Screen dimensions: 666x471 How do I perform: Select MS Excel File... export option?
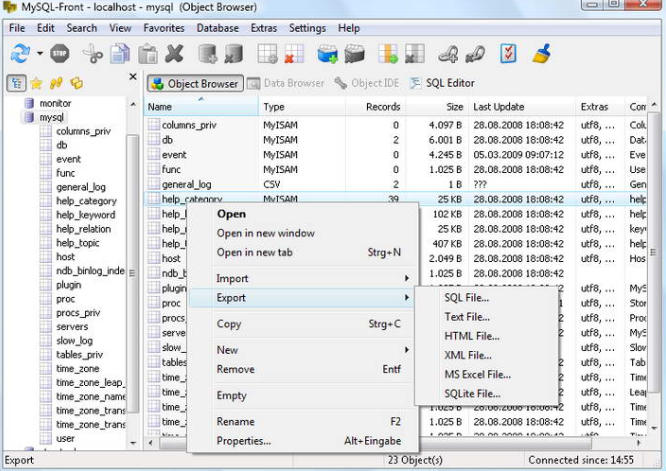pyautogui.click(x=477, y=374)
